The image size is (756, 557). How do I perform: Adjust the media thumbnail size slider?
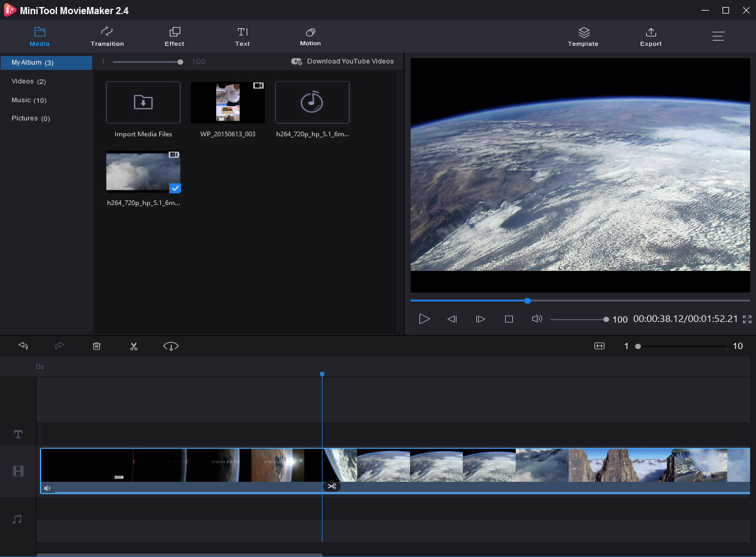point(147,62)
